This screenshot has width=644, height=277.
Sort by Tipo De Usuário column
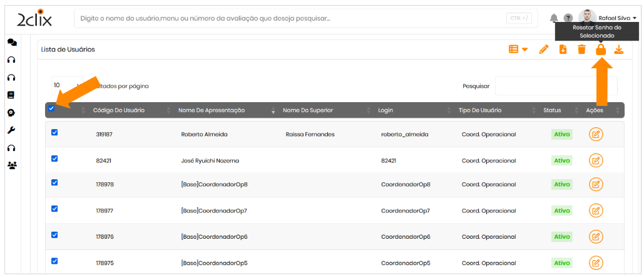pos(479,110)
